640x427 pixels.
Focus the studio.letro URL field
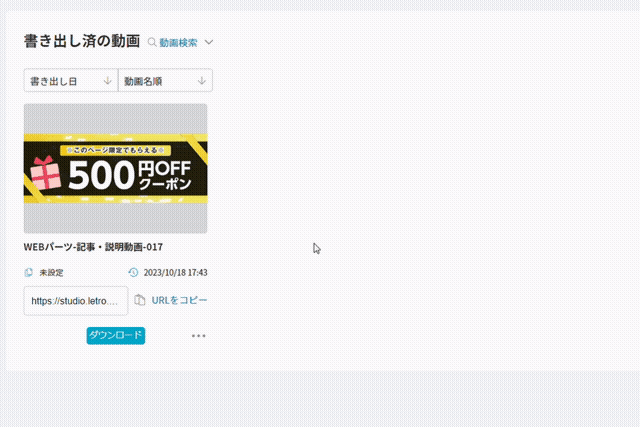(x=75, y=300)
